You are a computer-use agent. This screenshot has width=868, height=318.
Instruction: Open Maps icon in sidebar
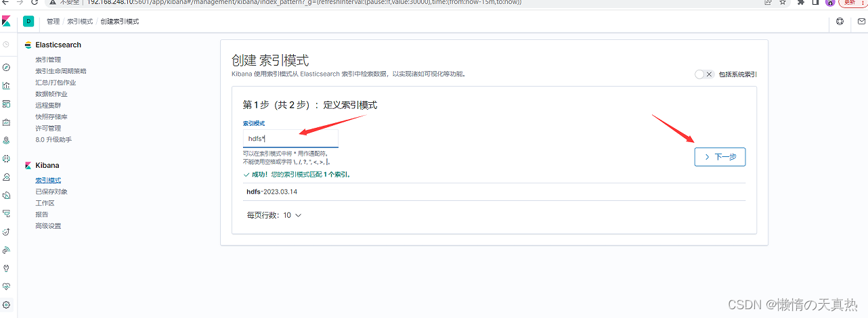[6, 140]
